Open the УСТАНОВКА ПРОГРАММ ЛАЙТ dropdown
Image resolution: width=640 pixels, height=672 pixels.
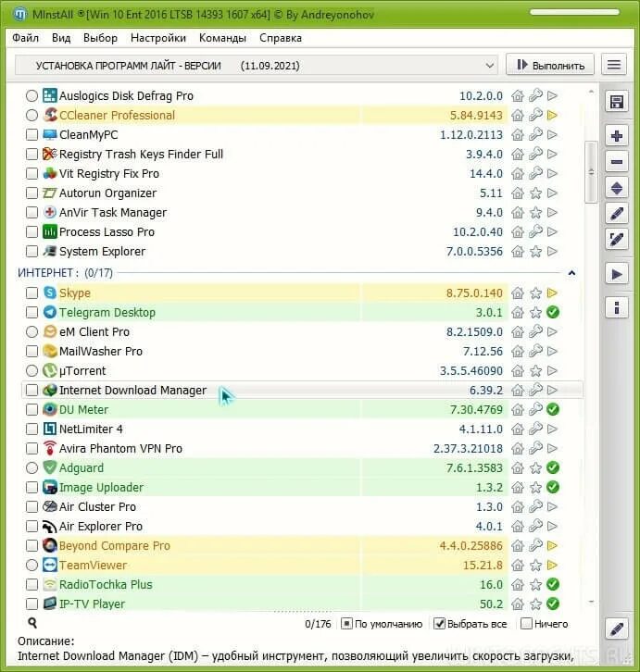click(257, 66)
